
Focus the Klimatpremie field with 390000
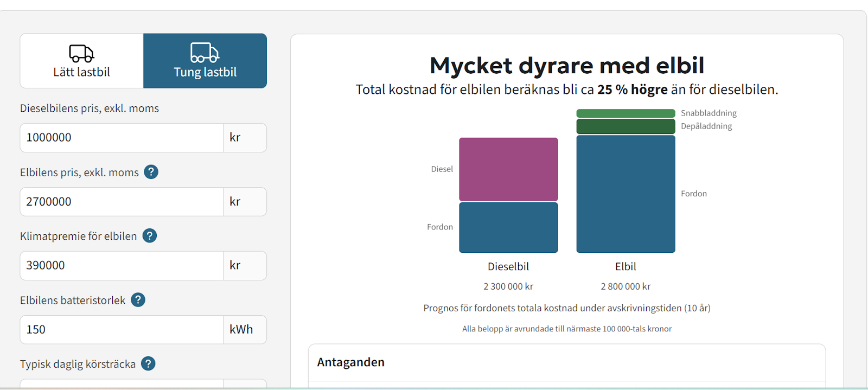[x=122, y=266]
